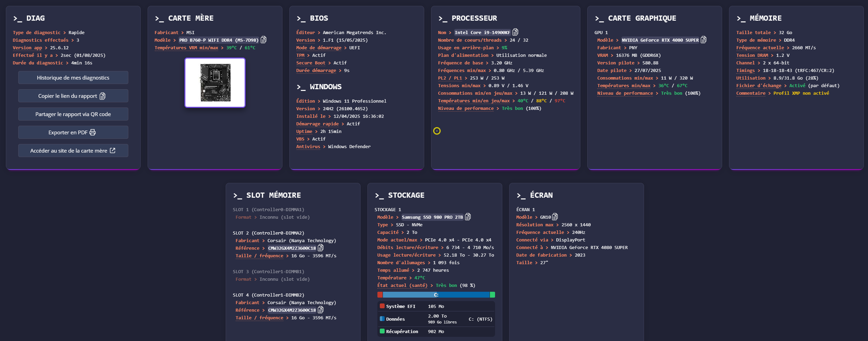
Task: Copy the Slot 2 memory reference
Action: coord(321,248)
